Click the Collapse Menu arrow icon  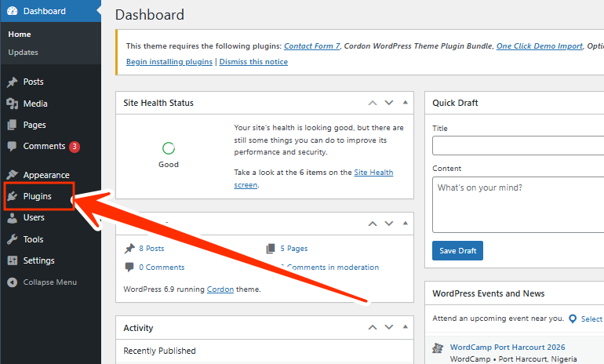point(13,282)
